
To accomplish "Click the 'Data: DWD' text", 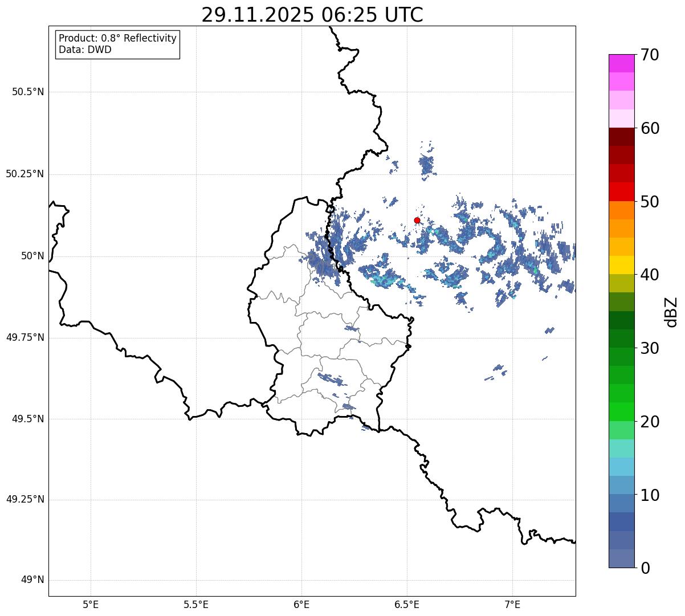I will 85,50.
